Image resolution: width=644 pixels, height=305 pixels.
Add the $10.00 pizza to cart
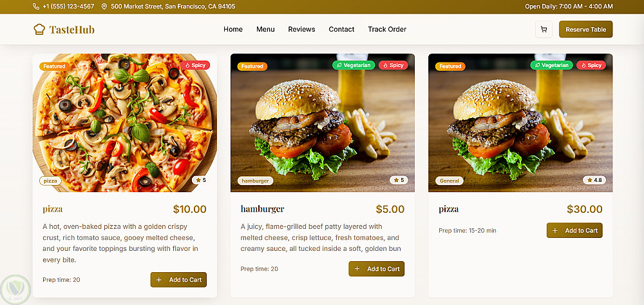178,279
